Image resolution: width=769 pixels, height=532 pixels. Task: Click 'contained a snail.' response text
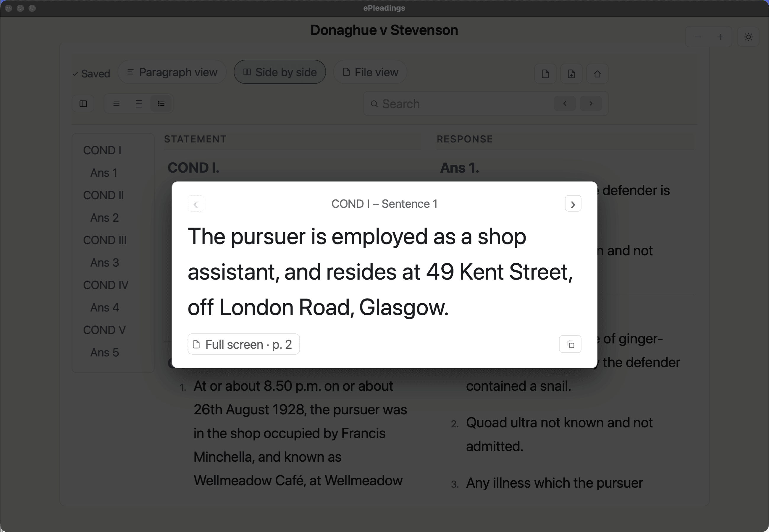point(518,386)
